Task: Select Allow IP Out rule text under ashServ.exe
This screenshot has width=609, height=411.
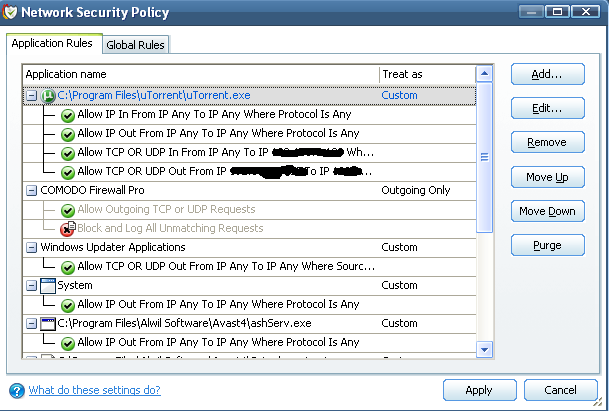Action: (x=218, y=342)
